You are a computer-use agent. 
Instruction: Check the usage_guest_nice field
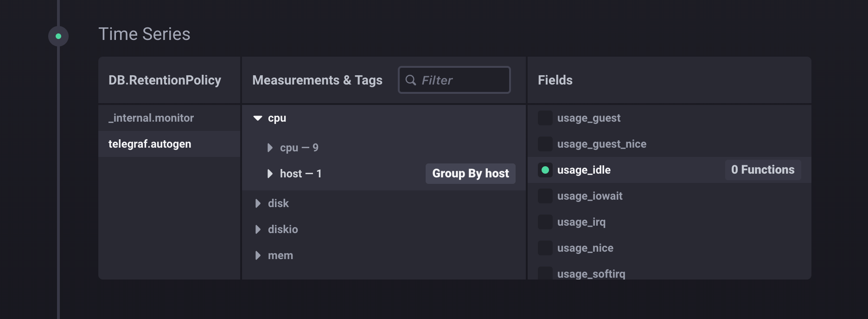click(x=545, y=144)
